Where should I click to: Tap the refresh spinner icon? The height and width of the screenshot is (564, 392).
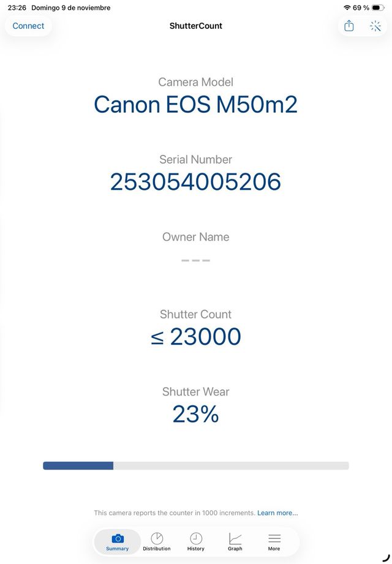375,26
